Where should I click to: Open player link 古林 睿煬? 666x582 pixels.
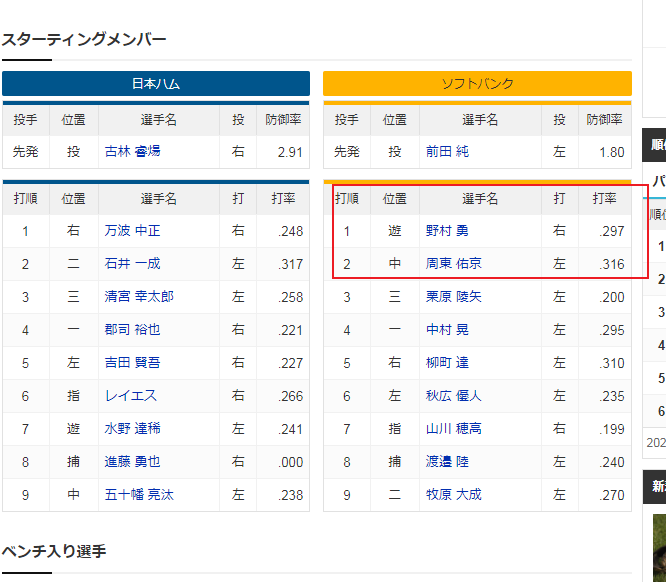pyautogui.click(x=133, y=152)
